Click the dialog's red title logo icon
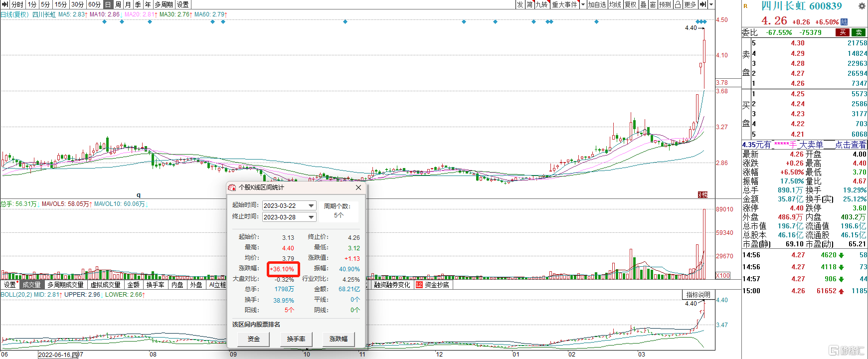This screenshot has width=868, height=359. coord(232,187)
